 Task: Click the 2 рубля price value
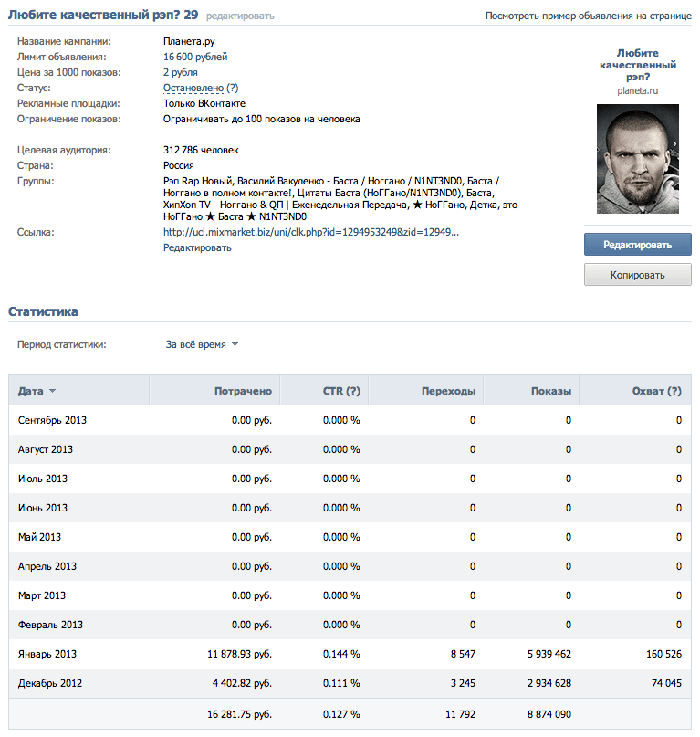click(x=181, y=72)
